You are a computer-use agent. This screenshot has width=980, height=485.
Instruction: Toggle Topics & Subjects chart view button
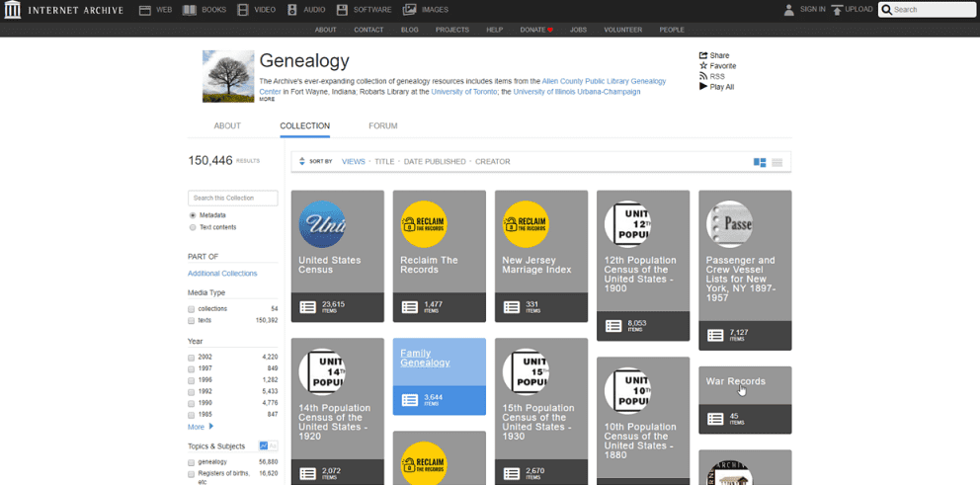pos(263,445)
